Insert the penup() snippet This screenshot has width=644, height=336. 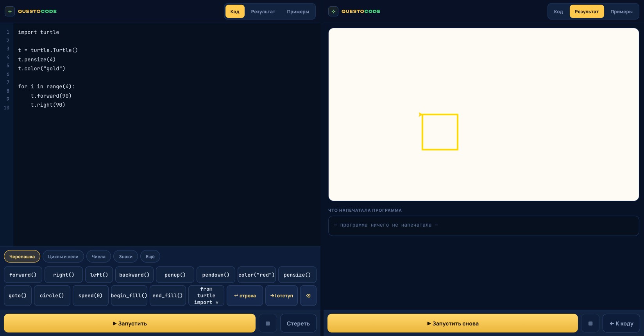coord(175,275)
